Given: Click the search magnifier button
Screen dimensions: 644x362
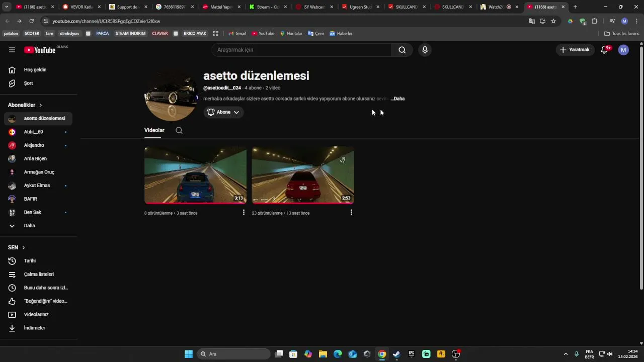Looking at the screenshot, I should [x=402, y=50].
